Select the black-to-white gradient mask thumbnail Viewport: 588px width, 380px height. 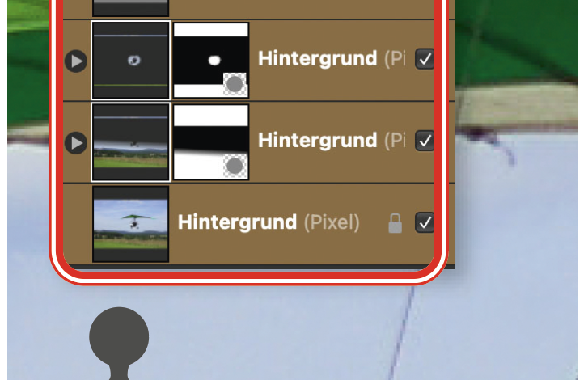pos(211,142)
